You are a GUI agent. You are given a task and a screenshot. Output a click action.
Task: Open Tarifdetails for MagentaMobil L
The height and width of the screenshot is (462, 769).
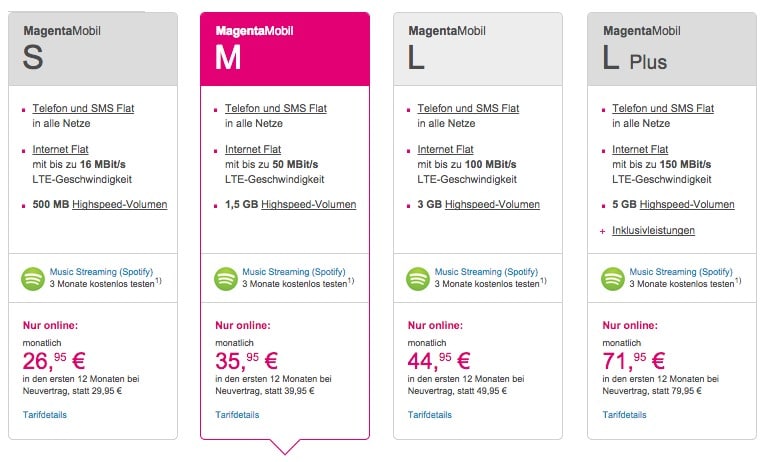pos(430,415)
